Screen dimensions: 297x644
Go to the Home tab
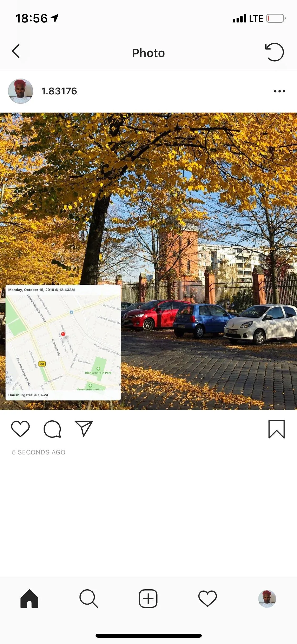coord(29,599)
